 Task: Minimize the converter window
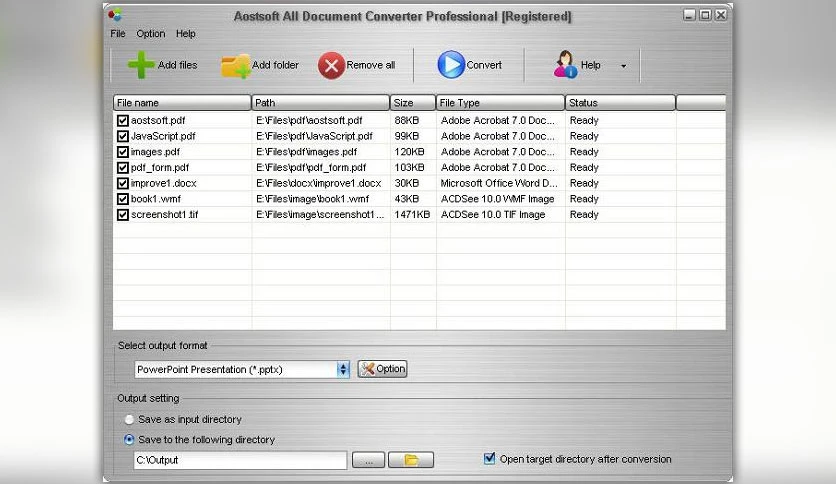pyautogui.click(x=689, y=15)
